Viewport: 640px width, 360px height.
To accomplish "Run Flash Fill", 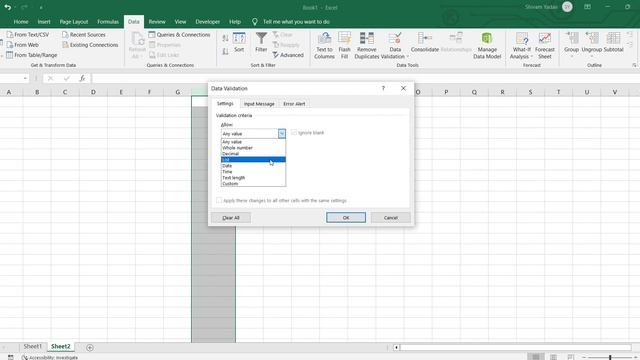I will click(344, 45).
